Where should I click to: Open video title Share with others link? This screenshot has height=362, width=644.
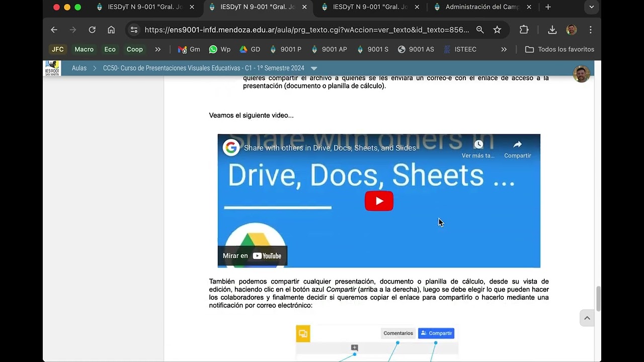tap(330, 148)
